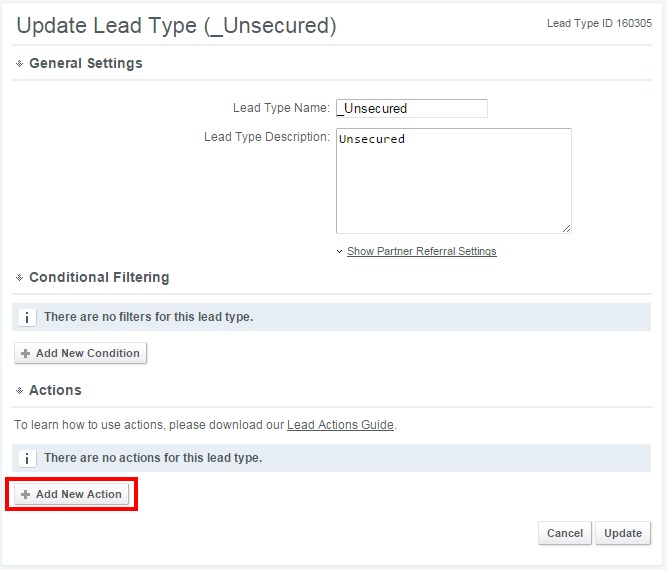
Task: Click chevron beside Show Partner Referral Settings
Action: click(339, 252)
